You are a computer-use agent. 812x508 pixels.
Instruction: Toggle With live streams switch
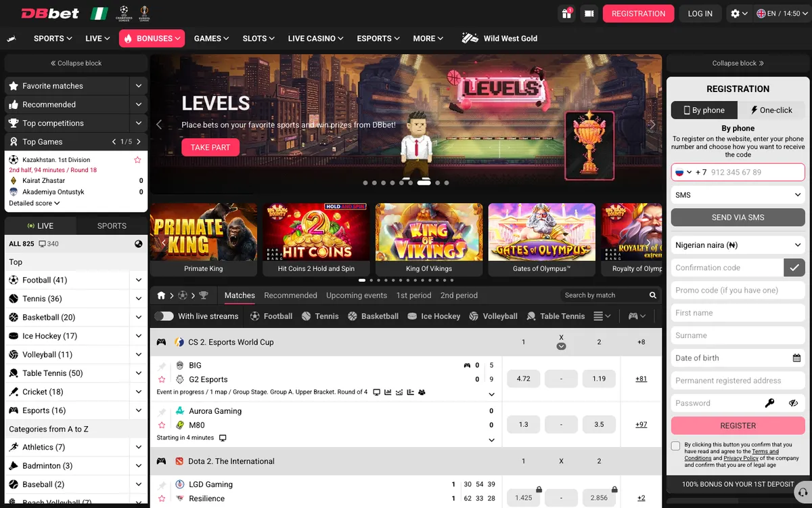click(164, 316)
